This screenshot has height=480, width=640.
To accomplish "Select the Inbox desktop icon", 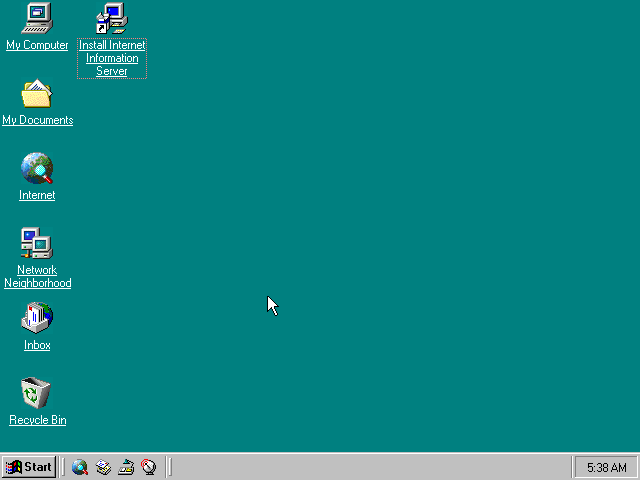I will point(37,318).
